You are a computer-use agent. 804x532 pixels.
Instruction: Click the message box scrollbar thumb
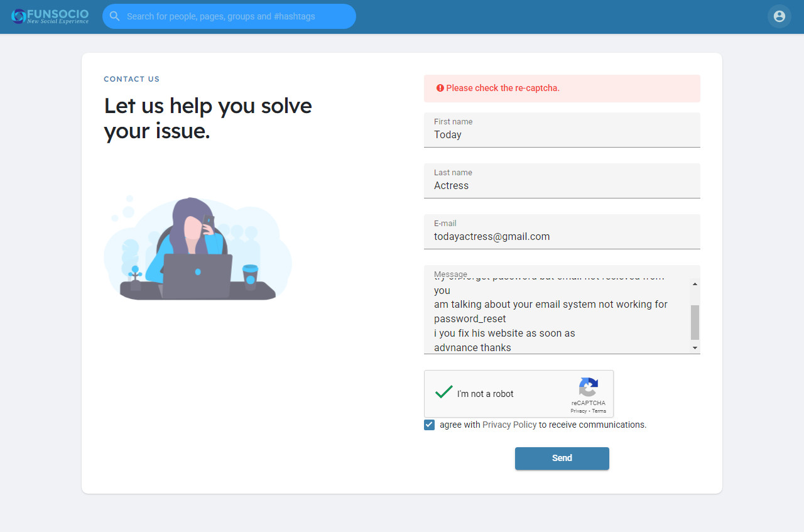(x=695, y=322)
